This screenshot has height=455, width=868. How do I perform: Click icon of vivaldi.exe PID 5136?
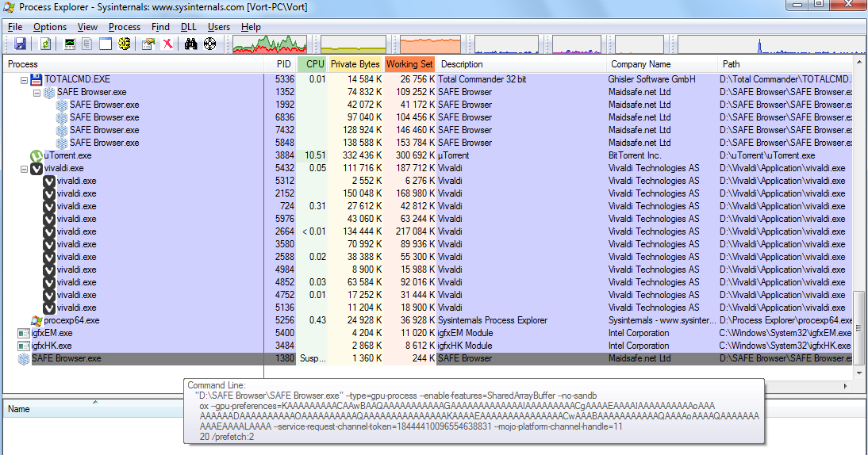(x=49, y=308)
